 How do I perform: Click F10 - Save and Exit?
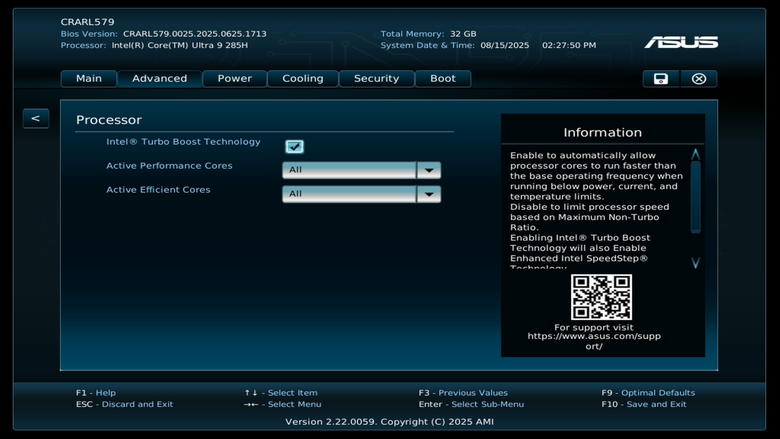[x=644, y=404]
